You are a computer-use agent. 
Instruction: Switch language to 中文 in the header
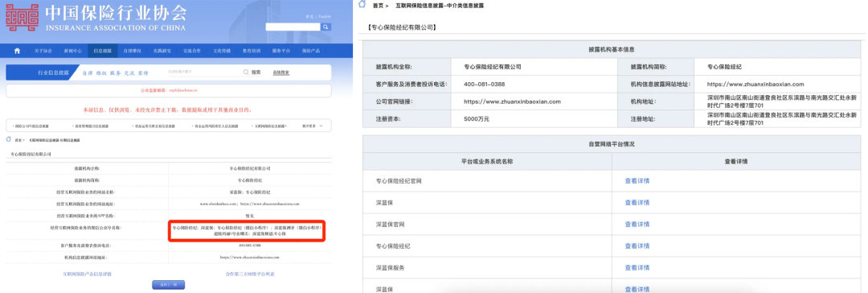point(309,17)
